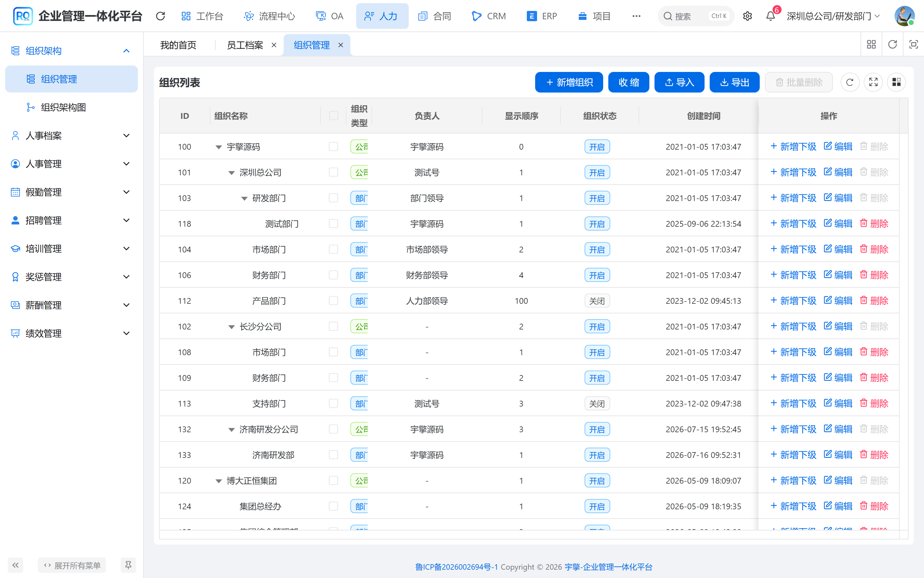The height and width of the screenshot is (578, 924).
Task: Close the 组织管理 tab
Action: coord(341,45)
